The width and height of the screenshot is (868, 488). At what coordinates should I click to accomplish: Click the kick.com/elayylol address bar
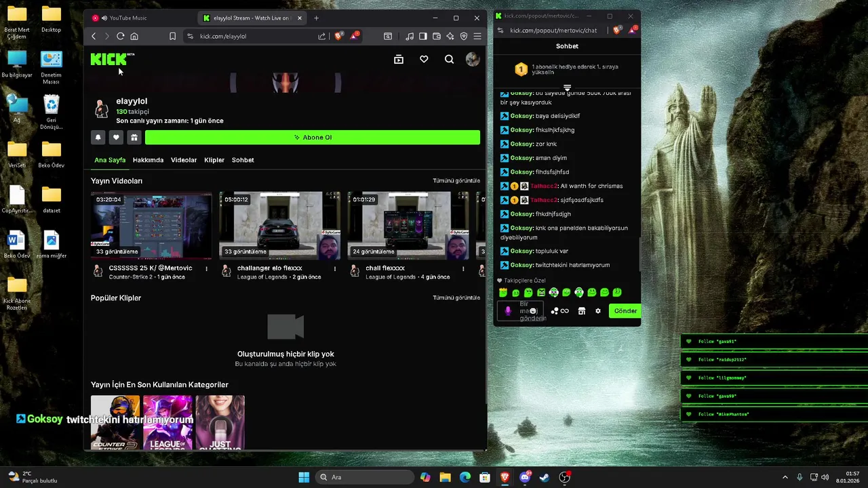point(258,36)
